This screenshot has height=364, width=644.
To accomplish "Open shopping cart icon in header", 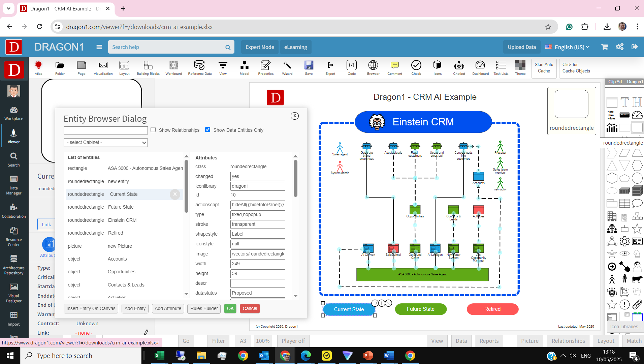I will click(605, 47).
